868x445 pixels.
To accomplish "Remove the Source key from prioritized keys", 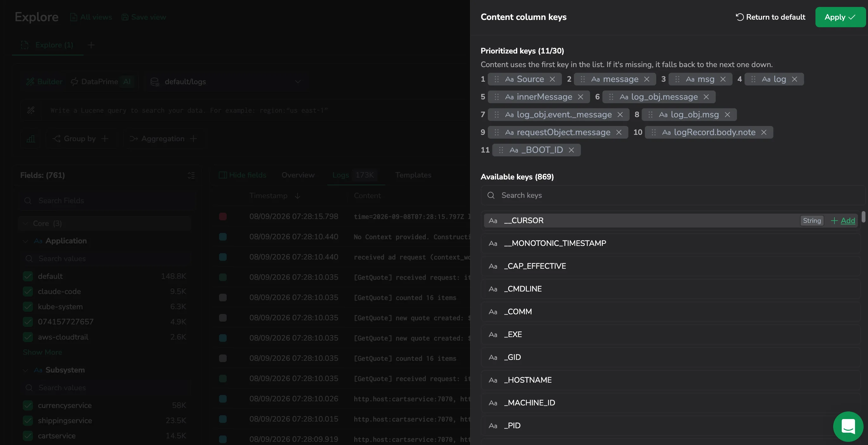I will (552, 79).
